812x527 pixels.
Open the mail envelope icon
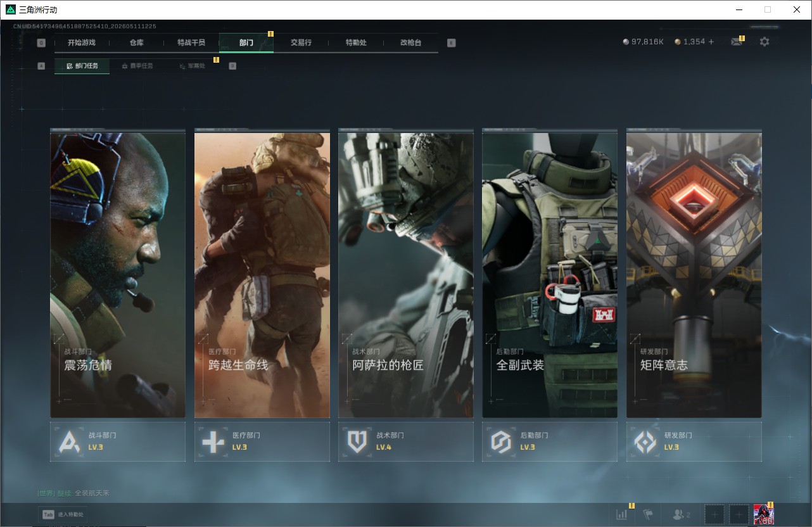[736, 42]
